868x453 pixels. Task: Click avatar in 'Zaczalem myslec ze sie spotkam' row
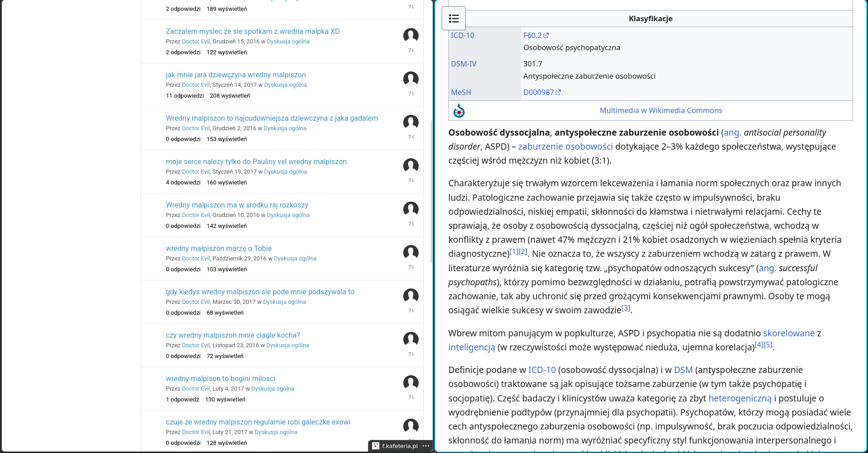(x=411, y=36)
